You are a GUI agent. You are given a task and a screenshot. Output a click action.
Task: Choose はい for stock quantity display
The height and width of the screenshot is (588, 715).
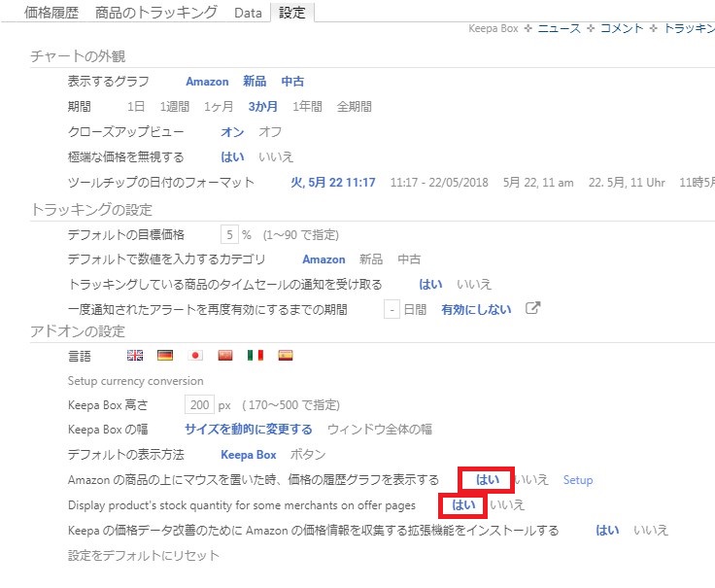[463, 505]
